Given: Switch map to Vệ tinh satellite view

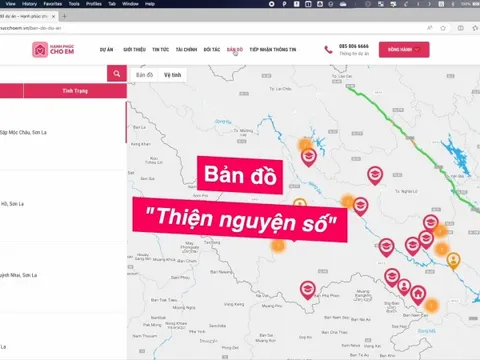Looking at the screenshot, I should pos(172,75).
